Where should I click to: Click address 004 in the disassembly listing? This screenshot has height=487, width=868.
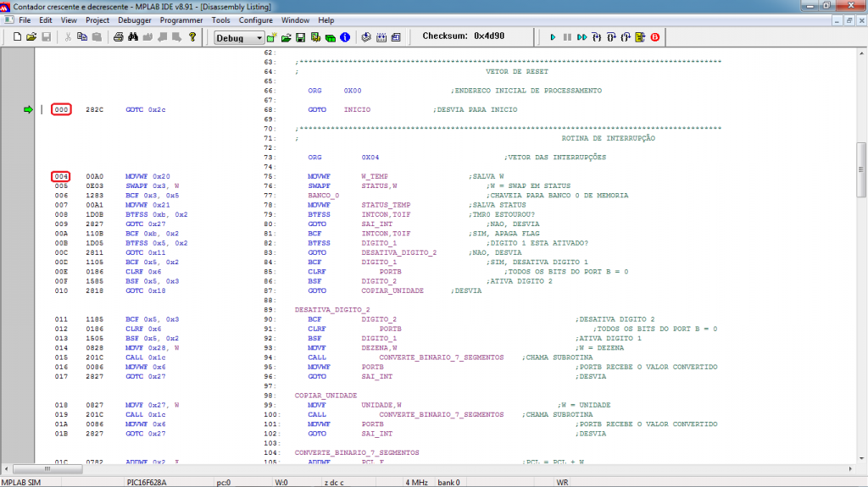coord(60,176)
